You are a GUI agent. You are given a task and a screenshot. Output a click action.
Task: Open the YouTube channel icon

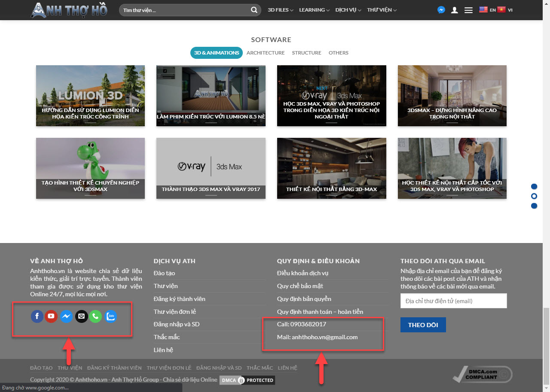click(51, 316)
